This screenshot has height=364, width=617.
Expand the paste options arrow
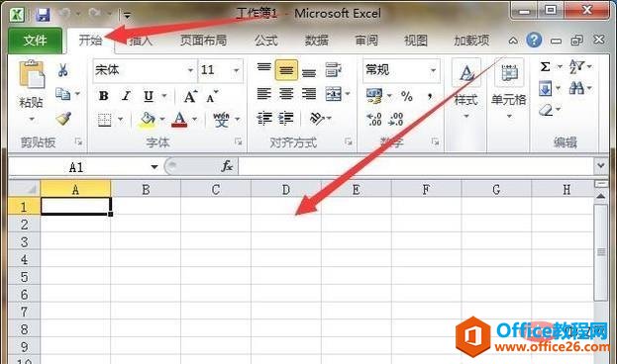(32, 119)
